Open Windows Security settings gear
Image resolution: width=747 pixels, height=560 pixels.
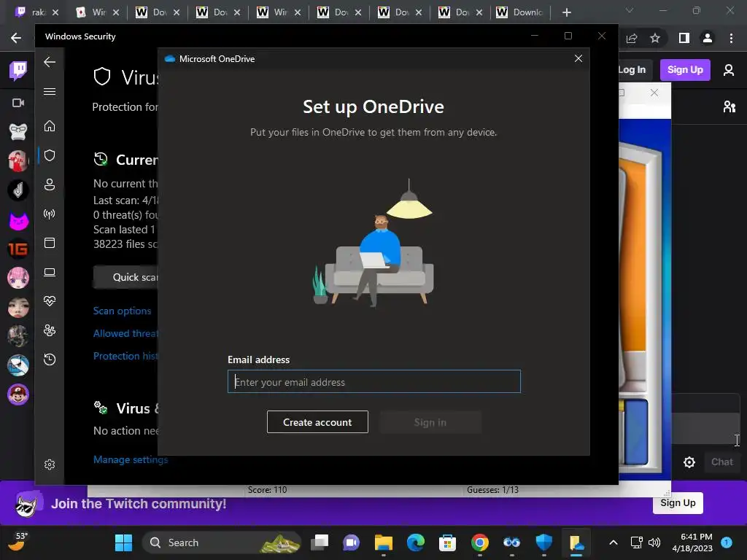50,464
